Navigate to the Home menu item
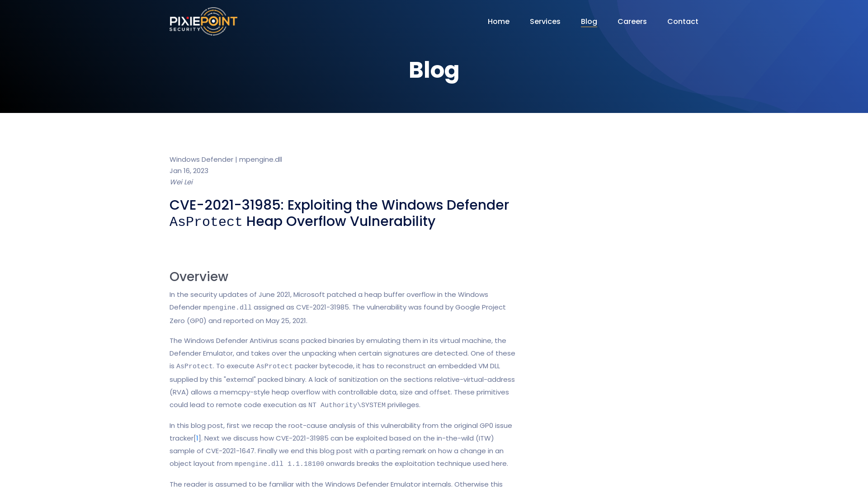 [498, 21]
